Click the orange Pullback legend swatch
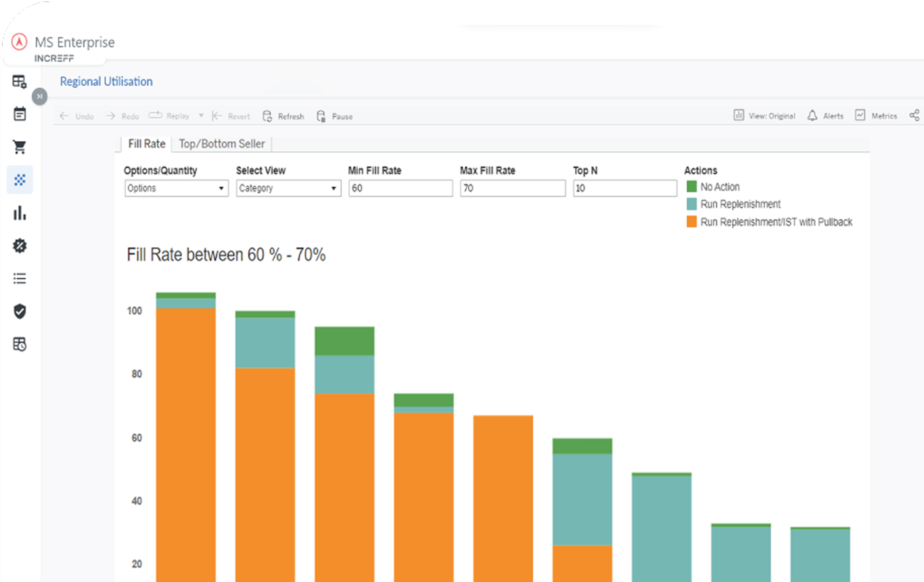 tap(691, 222)
